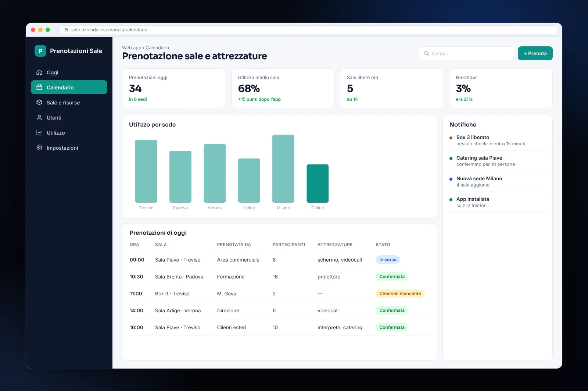Click the In corso status badge

388,260
